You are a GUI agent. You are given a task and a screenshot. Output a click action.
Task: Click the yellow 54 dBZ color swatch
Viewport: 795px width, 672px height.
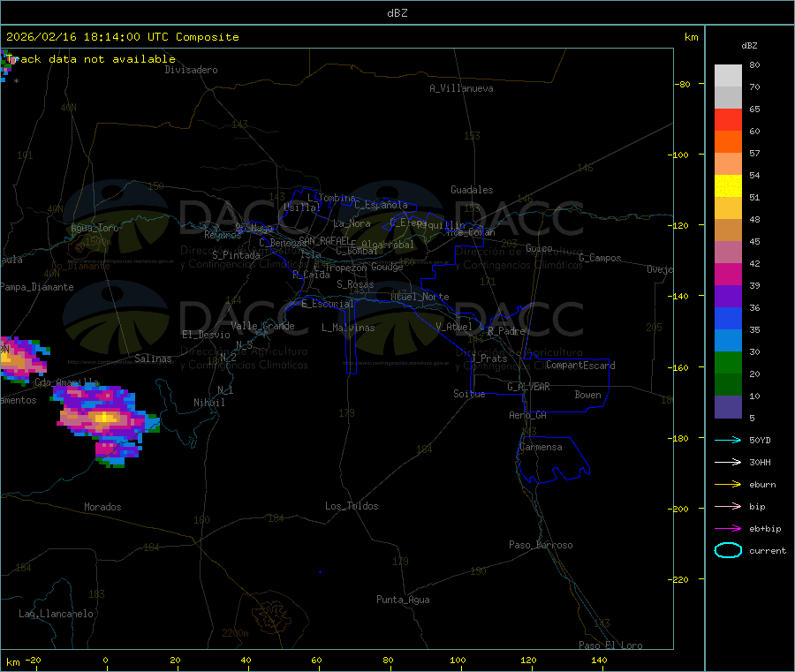point(728,185)
